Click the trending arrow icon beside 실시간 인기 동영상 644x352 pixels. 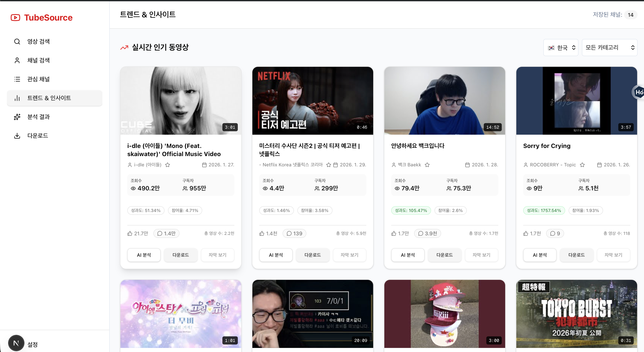tap(124, 47)
